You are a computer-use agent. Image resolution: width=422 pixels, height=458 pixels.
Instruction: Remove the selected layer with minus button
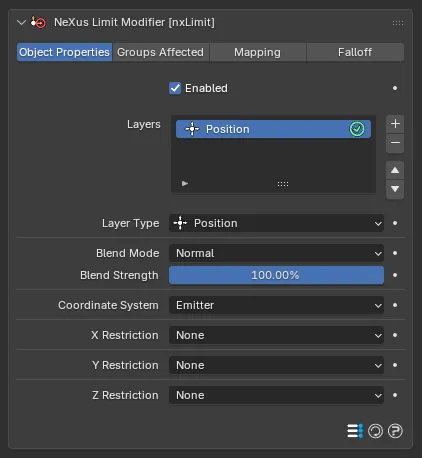tap(395, 143)
